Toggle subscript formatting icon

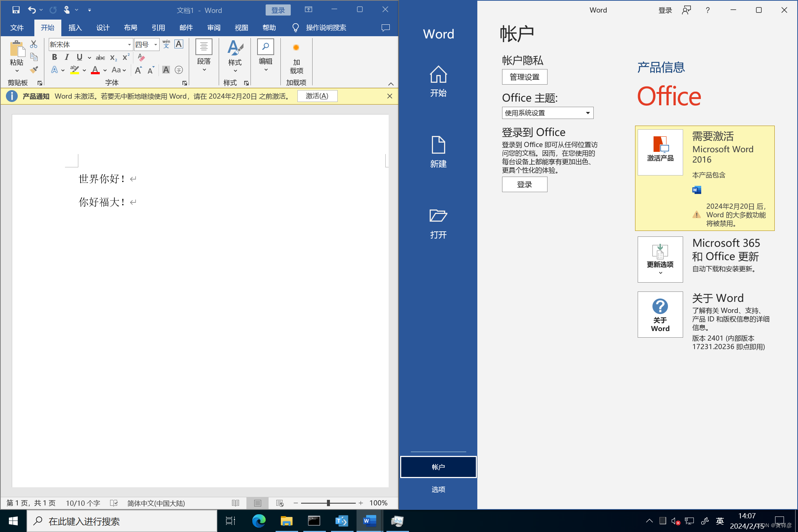[113, 57]
